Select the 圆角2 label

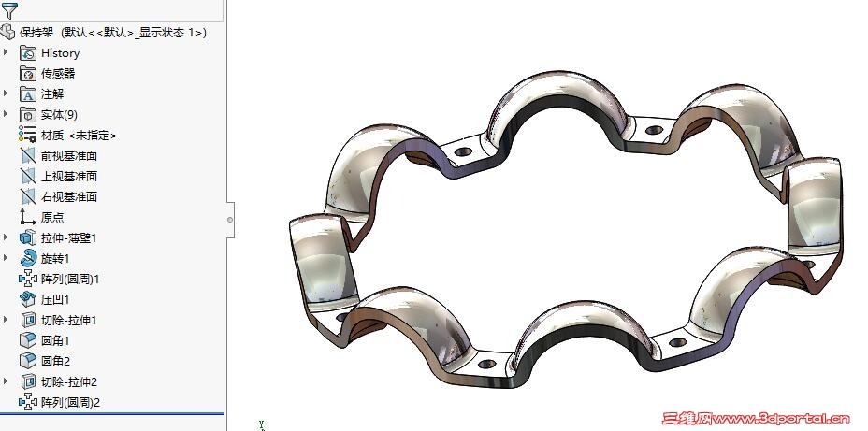(55, 362)
